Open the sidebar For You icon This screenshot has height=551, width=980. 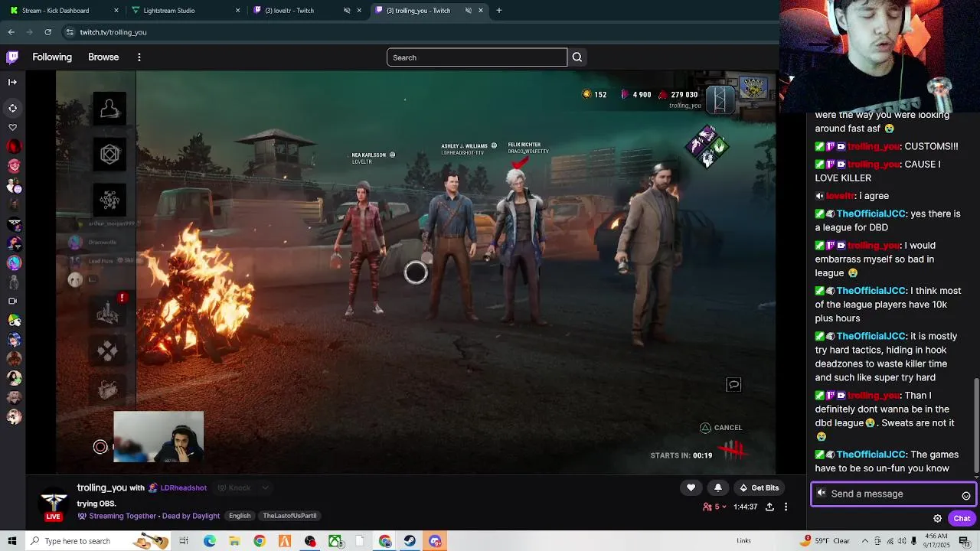click(x=12, y=108)
